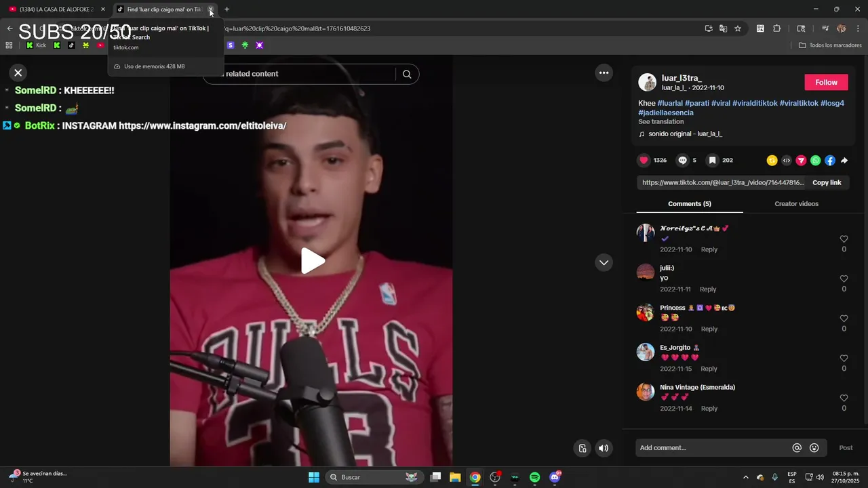Play the paused video

[312, 262]
